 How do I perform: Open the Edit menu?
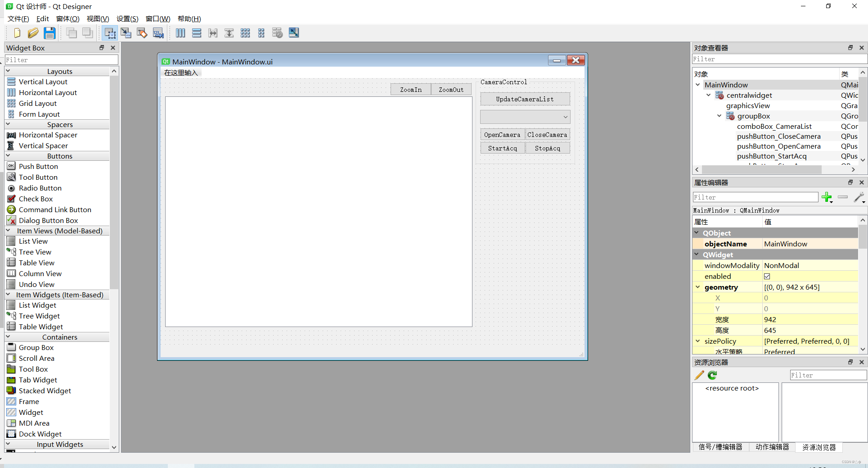click(x=43, y=19)
